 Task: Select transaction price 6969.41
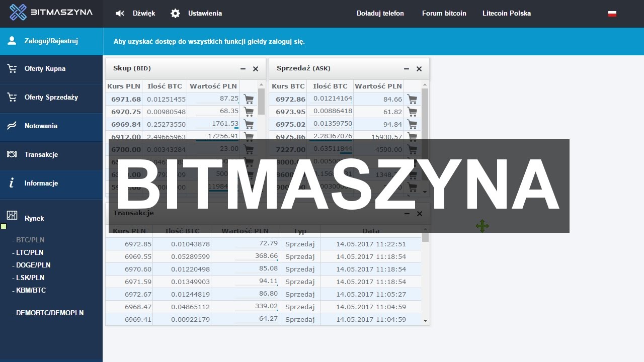[138, 319]
